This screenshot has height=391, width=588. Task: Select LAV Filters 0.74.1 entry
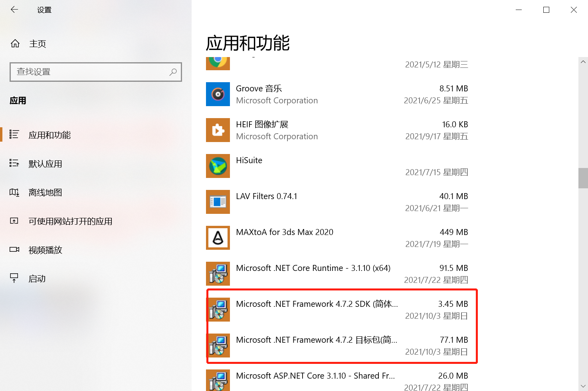[x=267, y=196]
